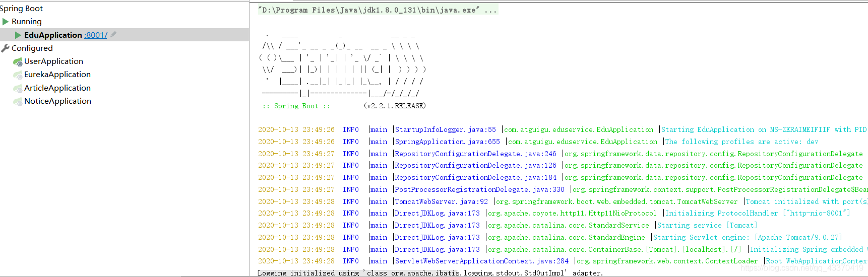The width and height of the screenshot is (868, 277).
Task: Open TomcatWebServer.java:92 source link
Action: [x=441, y=202]
